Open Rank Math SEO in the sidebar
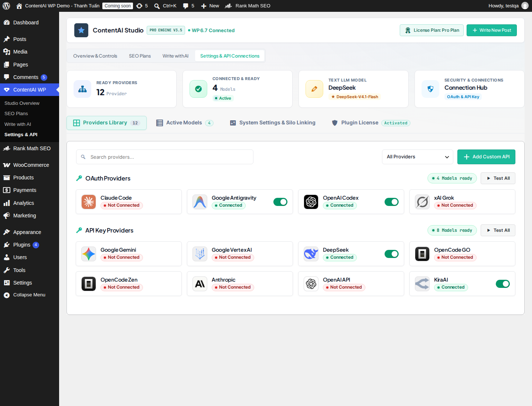This screenshot has width=532, height=406. point(30,148)
